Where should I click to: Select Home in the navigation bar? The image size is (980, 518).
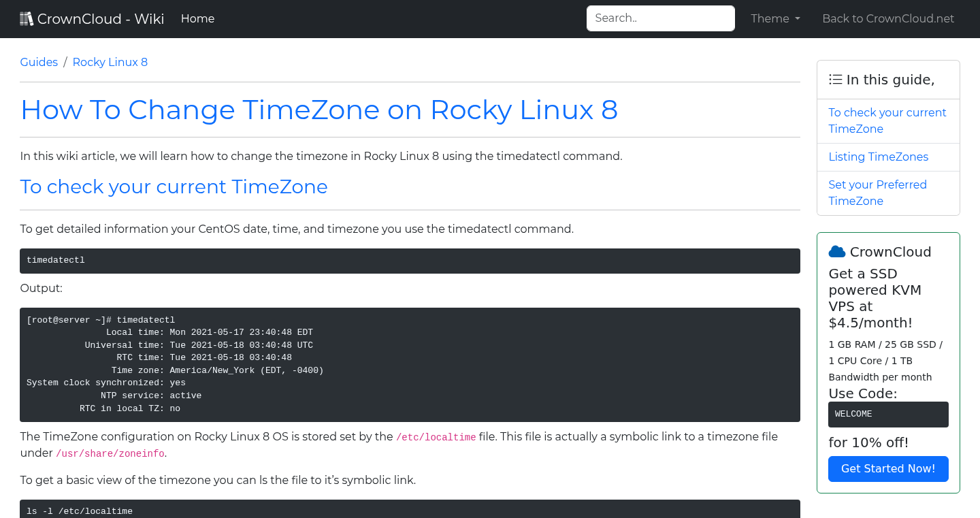click(197, 18)
